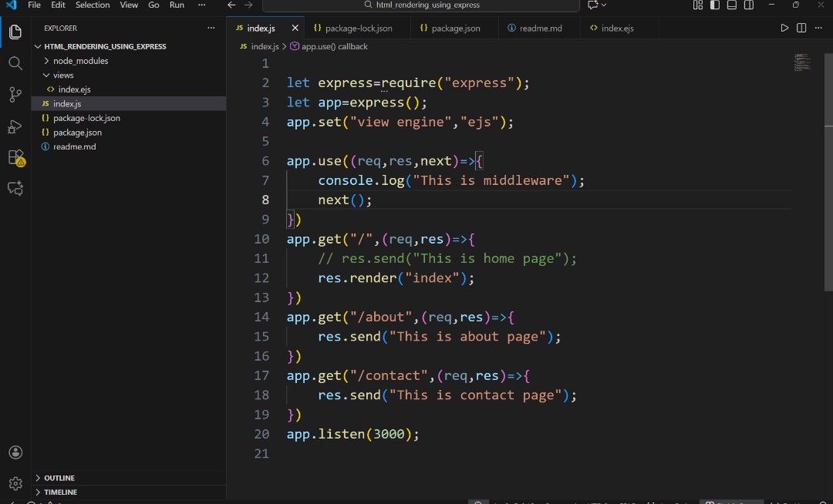Viewport: 833px width, 504px height.
Task: Switch to the package-lock.json tab
Action: [358, 28]
